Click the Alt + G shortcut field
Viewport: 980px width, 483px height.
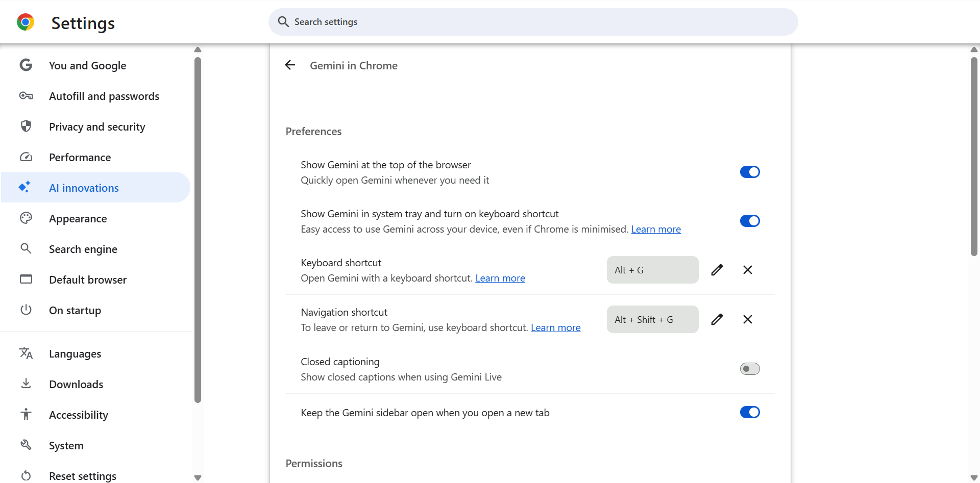(652, 270)
